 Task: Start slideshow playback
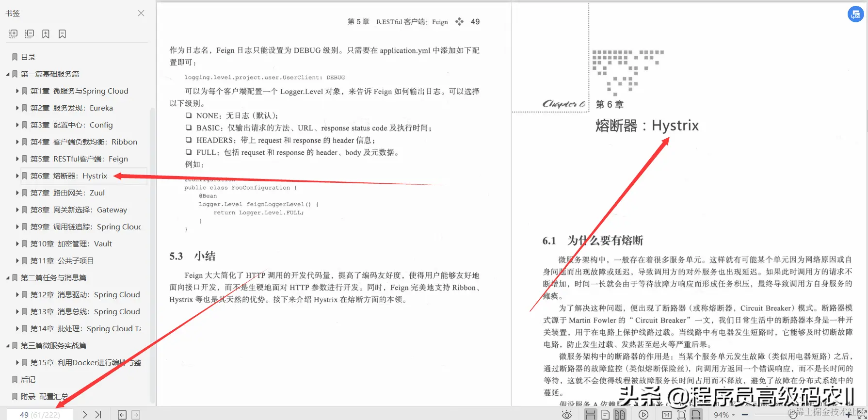point(643,415)
